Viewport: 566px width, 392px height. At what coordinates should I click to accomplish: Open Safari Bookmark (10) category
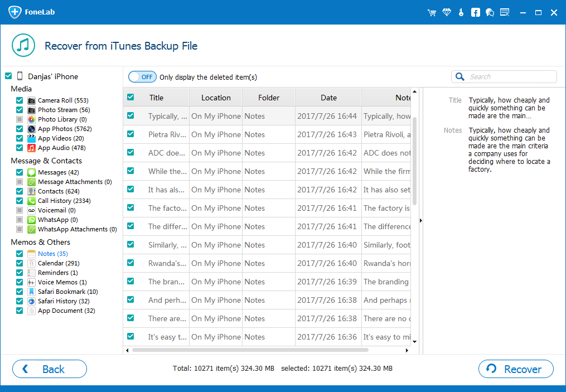[68, 292]
